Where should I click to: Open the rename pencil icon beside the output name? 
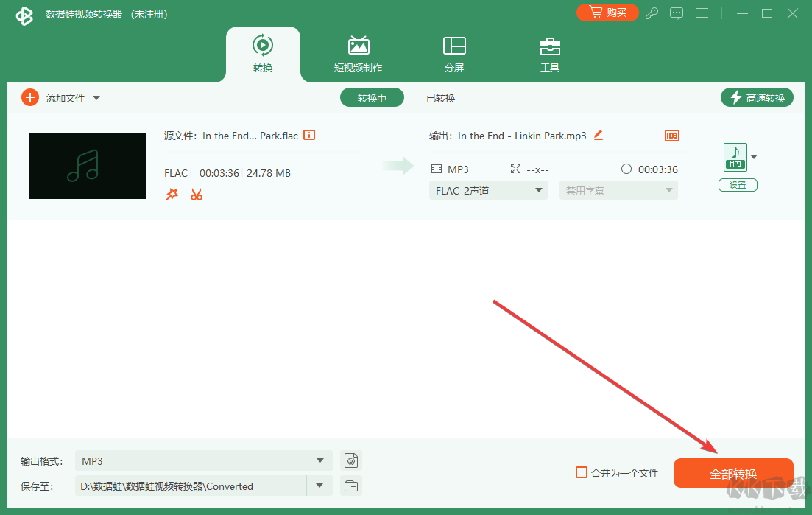click(598, 136)
